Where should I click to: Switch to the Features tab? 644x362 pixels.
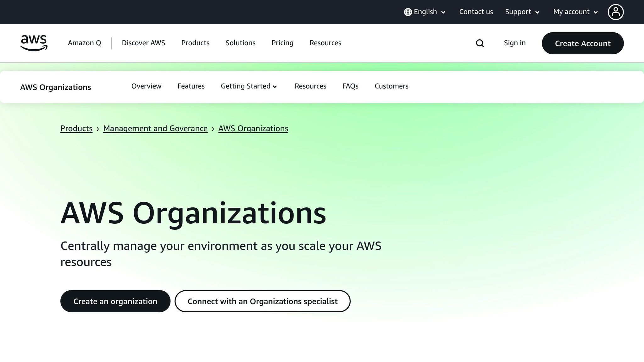pyautogui.click(x=191, y=86)
